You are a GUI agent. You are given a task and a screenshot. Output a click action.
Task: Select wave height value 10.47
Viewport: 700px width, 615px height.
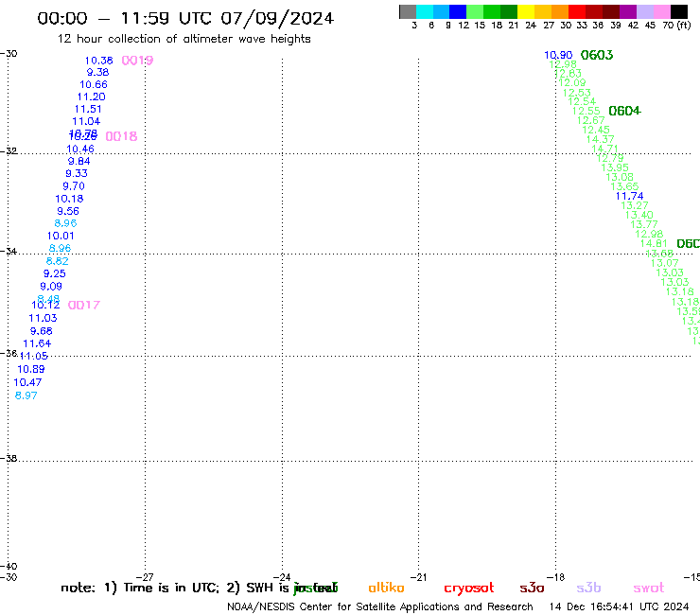click(x=27, y=382)
